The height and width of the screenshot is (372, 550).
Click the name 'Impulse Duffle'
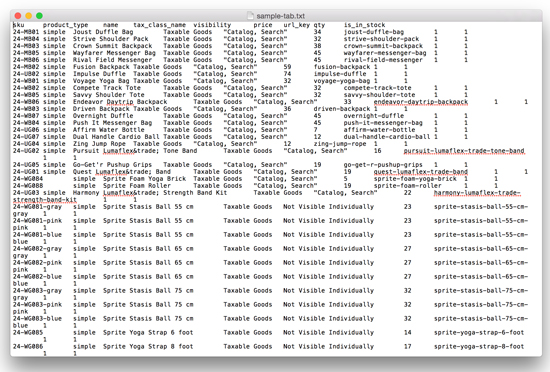click(x=99, y=74)
